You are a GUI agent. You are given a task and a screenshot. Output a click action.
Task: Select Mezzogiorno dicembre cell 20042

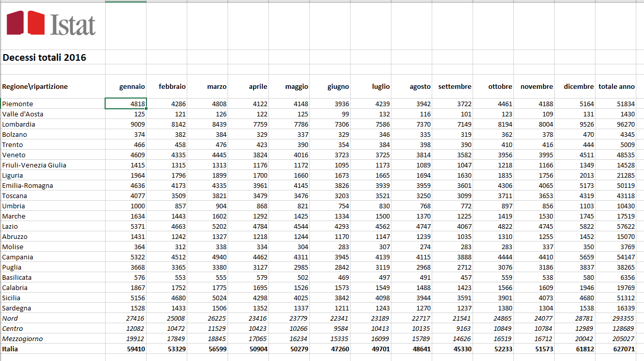[575, 339]
